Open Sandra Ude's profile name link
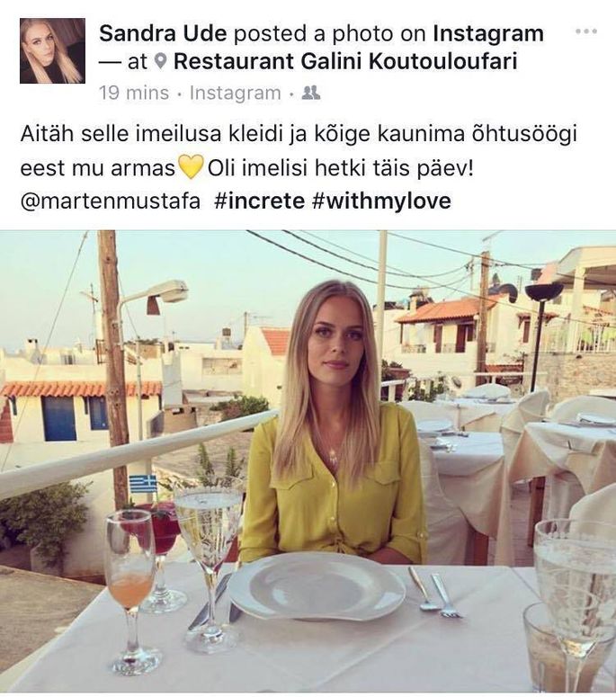Image resolution: width=616 pixels, height=697 pixels. coord(163,34)
